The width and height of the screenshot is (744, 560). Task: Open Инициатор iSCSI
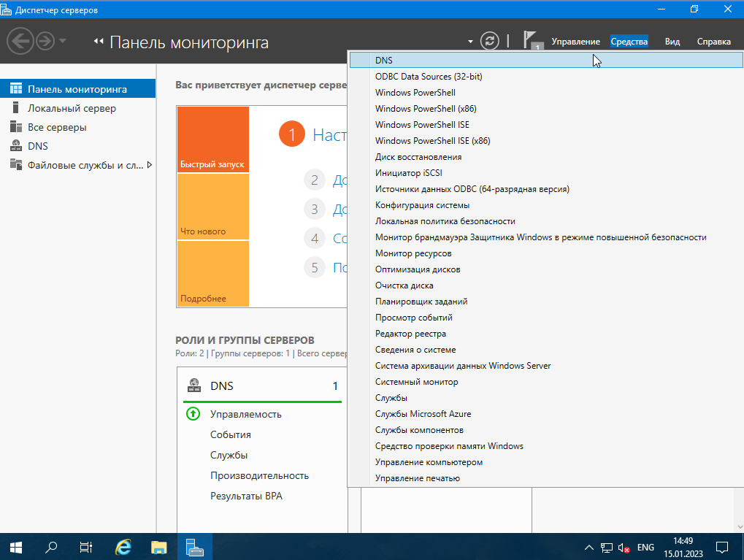point(546,173)
